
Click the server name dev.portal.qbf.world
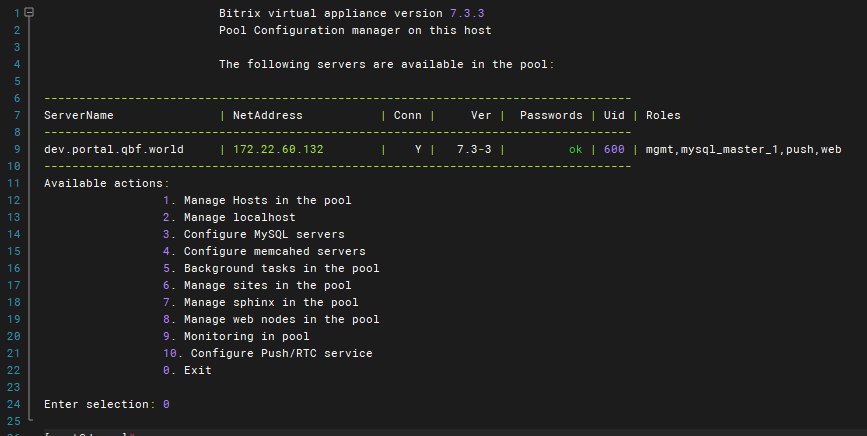(x=114, y=149)
